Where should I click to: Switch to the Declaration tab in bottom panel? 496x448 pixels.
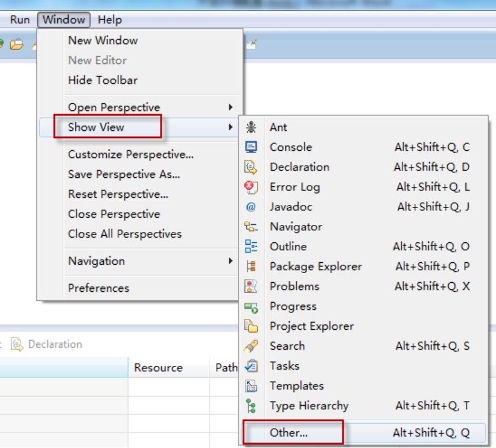coord(46,344)
